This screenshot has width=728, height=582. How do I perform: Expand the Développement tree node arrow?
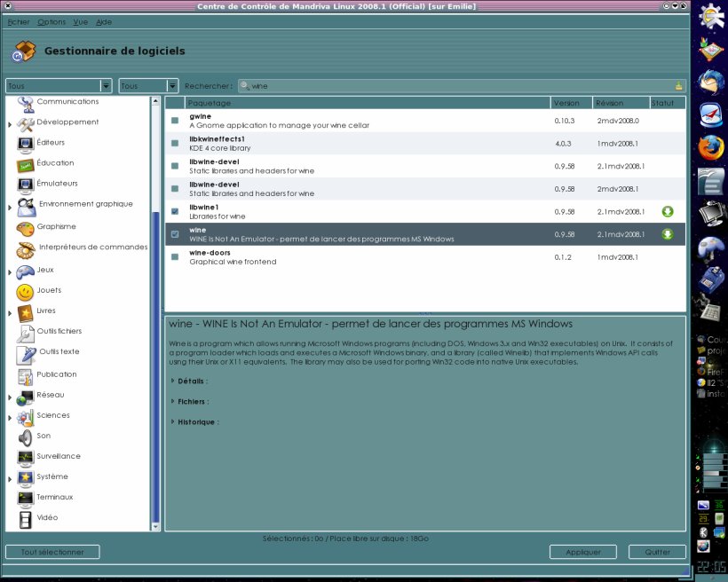click(x=10, y=124)
